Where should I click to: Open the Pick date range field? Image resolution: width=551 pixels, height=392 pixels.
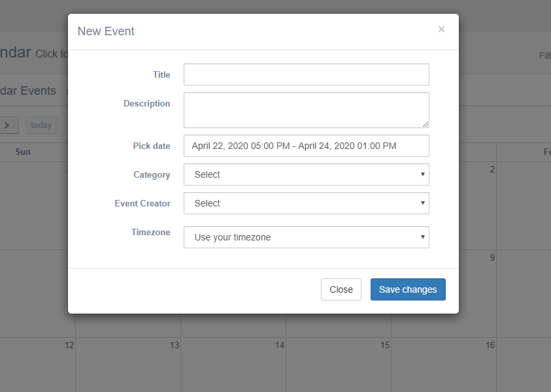point(306,146)
